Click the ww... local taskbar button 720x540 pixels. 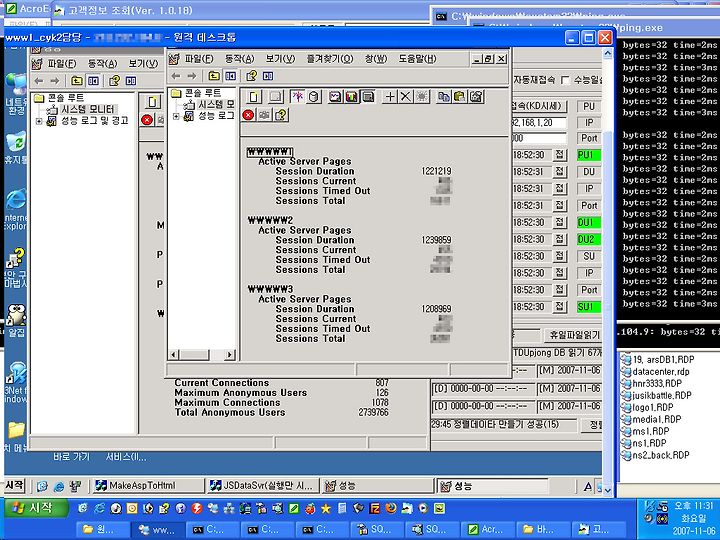158,529
